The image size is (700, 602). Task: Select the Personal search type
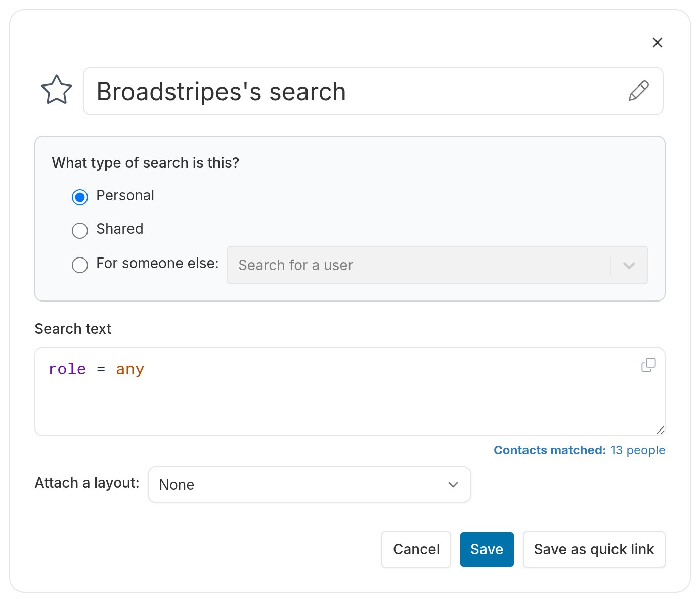click(80, 197)
